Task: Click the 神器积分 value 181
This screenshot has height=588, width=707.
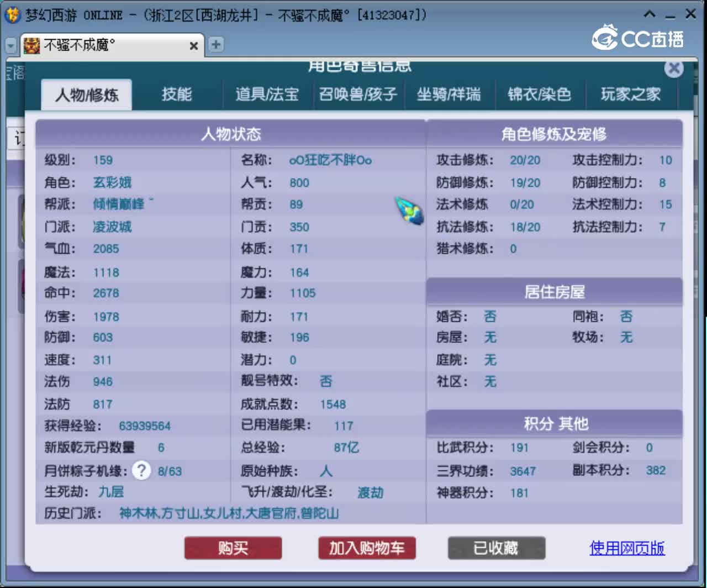Action: coord(519,493)
